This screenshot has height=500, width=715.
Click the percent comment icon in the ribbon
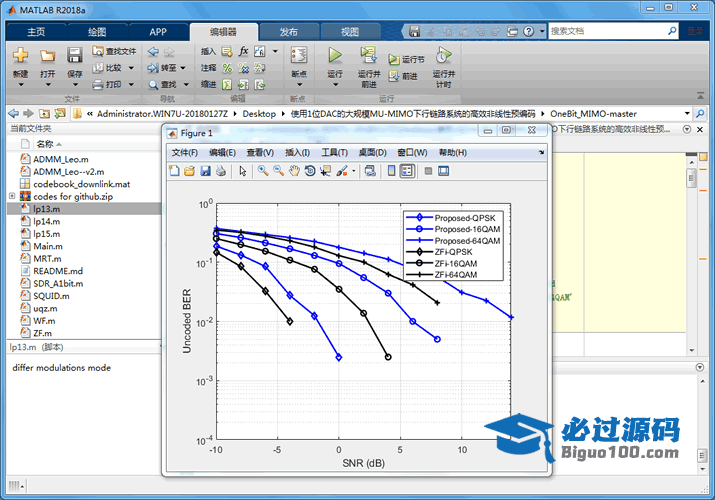[x=227, y=68]
